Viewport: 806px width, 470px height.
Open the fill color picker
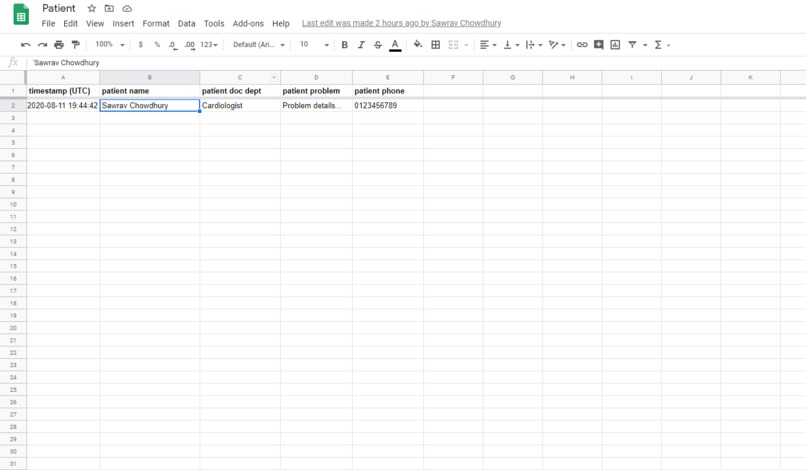(418, 45)
